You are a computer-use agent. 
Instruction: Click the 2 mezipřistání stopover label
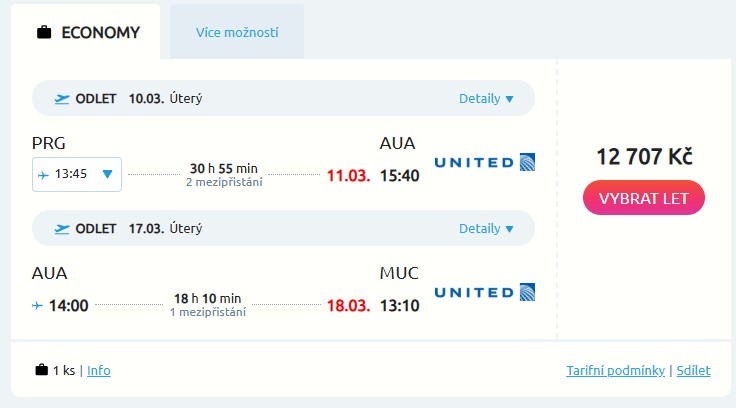pos(224,182)
